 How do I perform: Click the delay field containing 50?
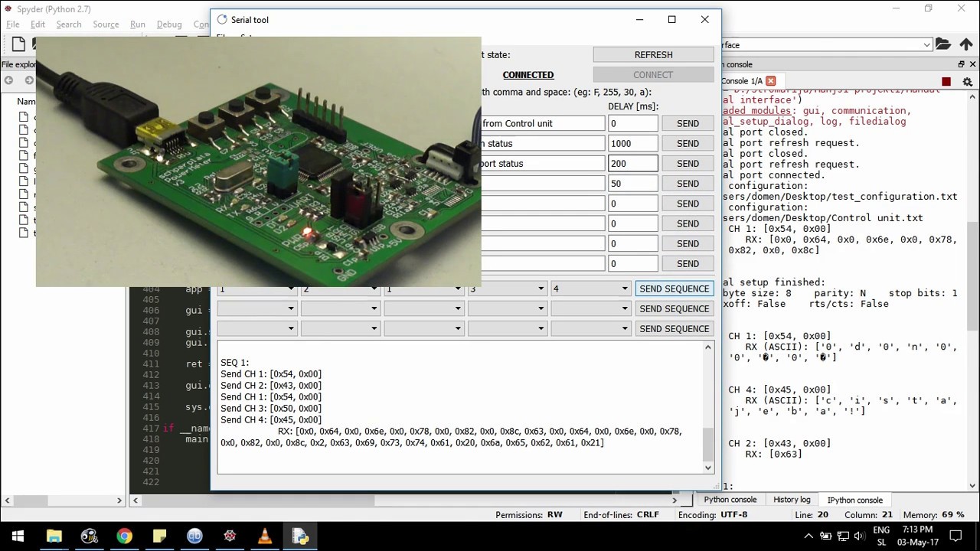click(x=632, y=183)
